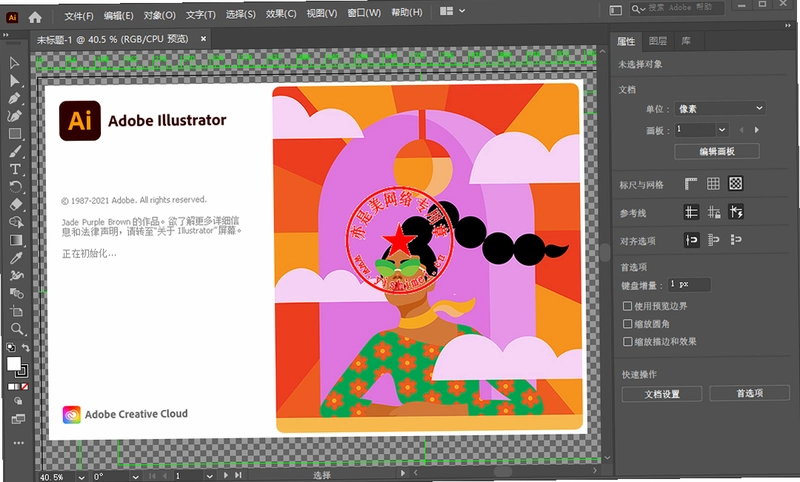This screenshot has height=482, width=800.
Task: Show grid icon in Properties panel
Action: click(x=713, y=184)
